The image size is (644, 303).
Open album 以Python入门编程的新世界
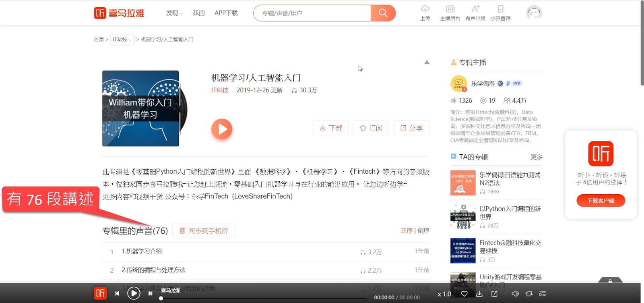[x=510, y=213]
